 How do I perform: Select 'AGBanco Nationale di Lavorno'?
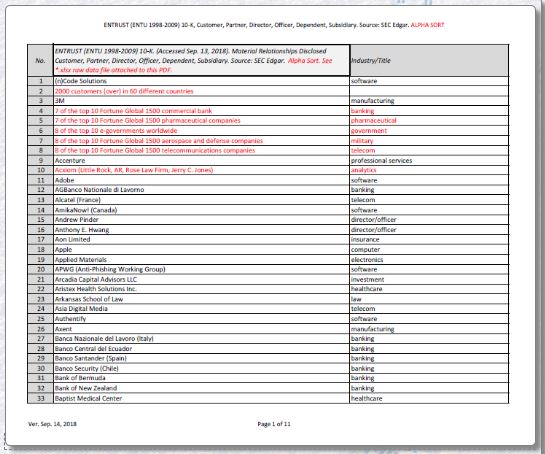click(99, 190)
